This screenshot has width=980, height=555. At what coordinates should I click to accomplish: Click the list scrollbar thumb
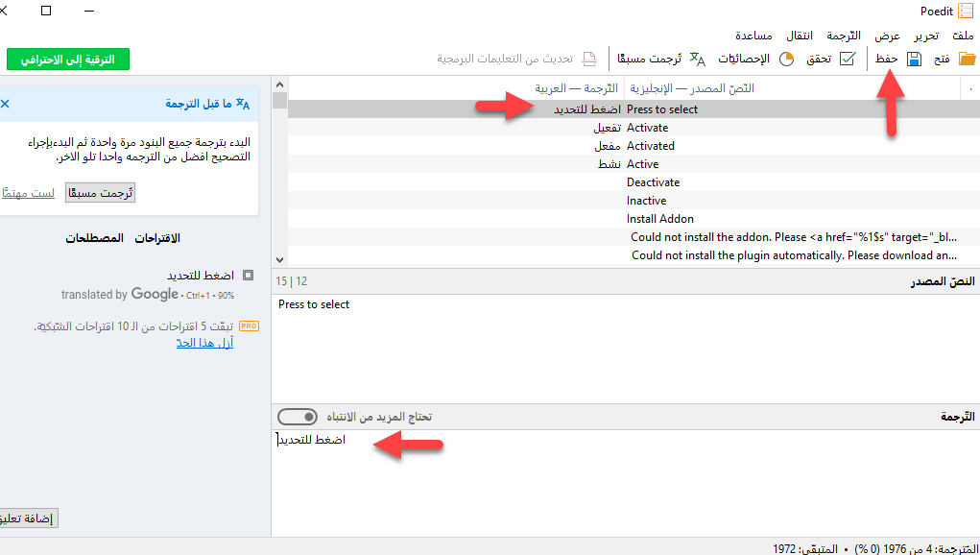tap(279, 99)
